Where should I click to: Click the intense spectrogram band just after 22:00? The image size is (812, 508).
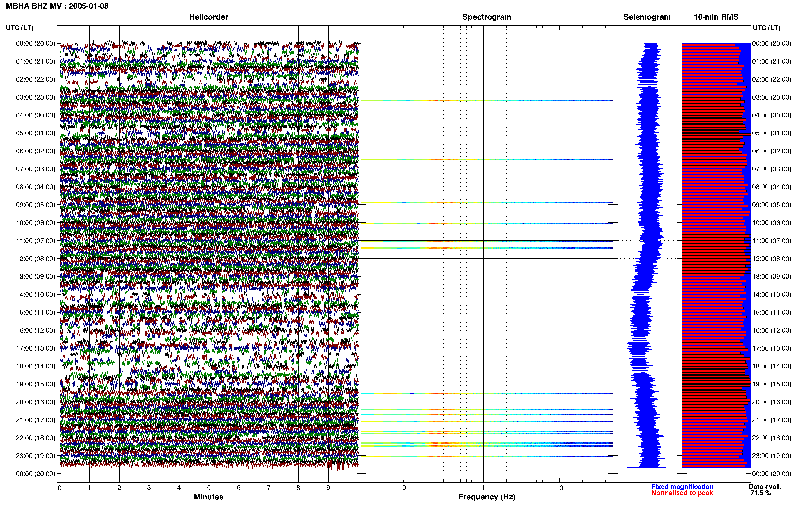(487, 444)
